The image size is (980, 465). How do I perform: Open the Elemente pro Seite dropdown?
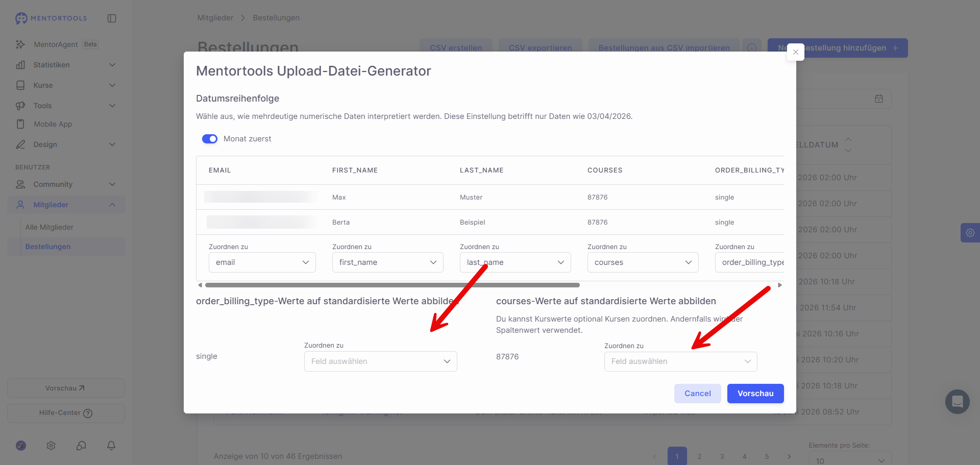point(850,458)
